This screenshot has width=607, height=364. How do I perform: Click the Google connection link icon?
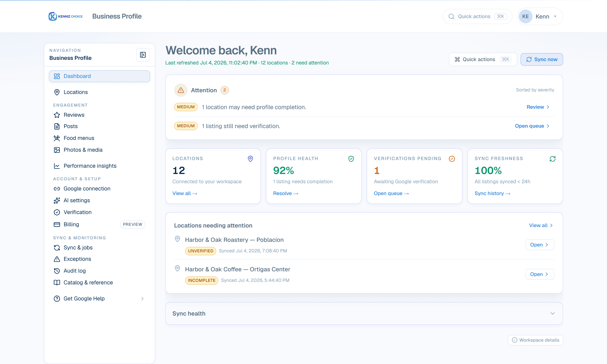click(x=57, y=189)
